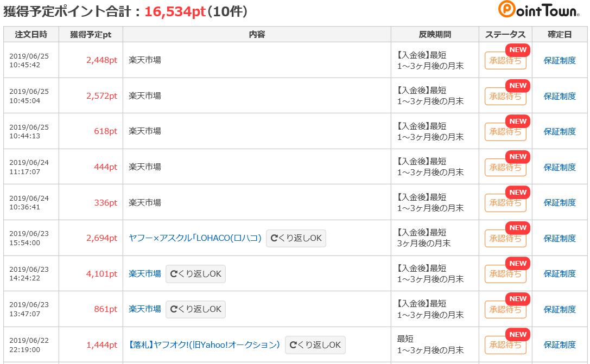Open 保証制度 link for the 1,444pt order
The image size is (590, 364).
point(560,345)
